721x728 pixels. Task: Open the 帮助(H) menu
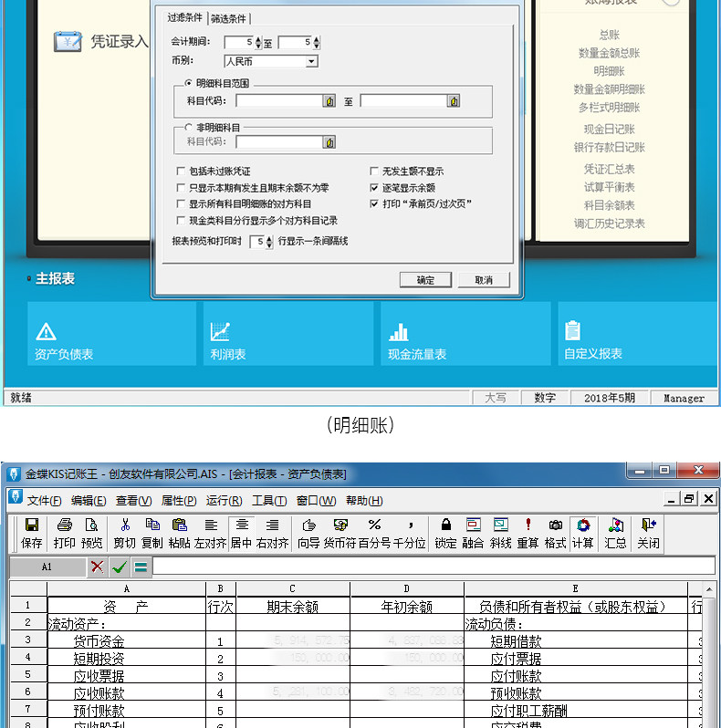pos(365,501)
